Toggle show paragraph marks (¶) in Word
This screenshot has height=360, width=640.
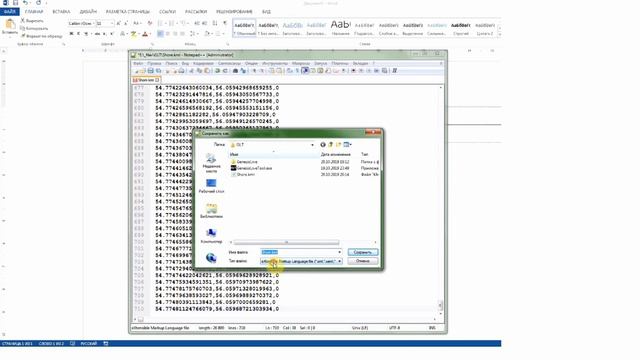[225, 23]
